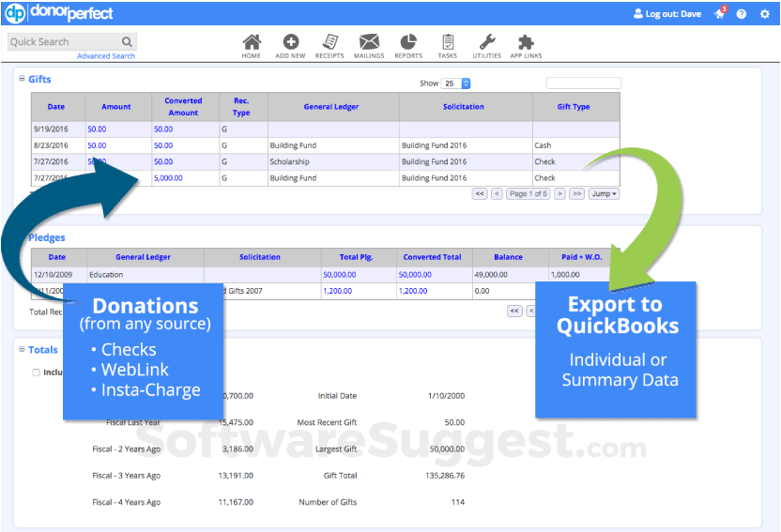Click the Gifts section title

pos(39,79)
